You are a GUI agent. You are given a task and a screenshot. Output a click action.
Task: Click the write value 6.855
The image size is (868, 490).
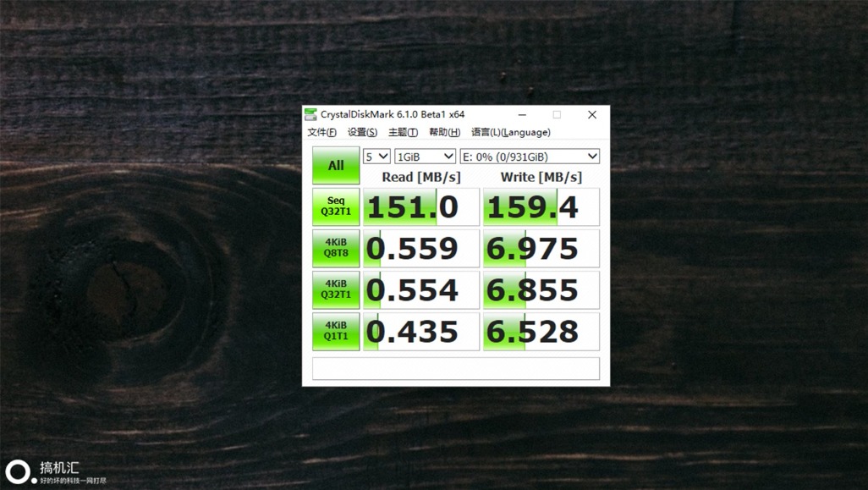click(x=541, y=289)
